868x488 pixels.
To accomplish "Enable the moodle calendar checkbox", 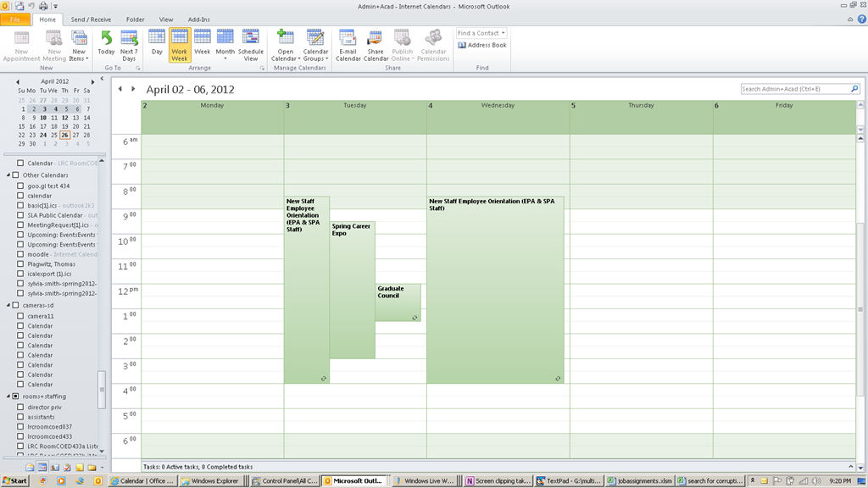I will 21,254.
